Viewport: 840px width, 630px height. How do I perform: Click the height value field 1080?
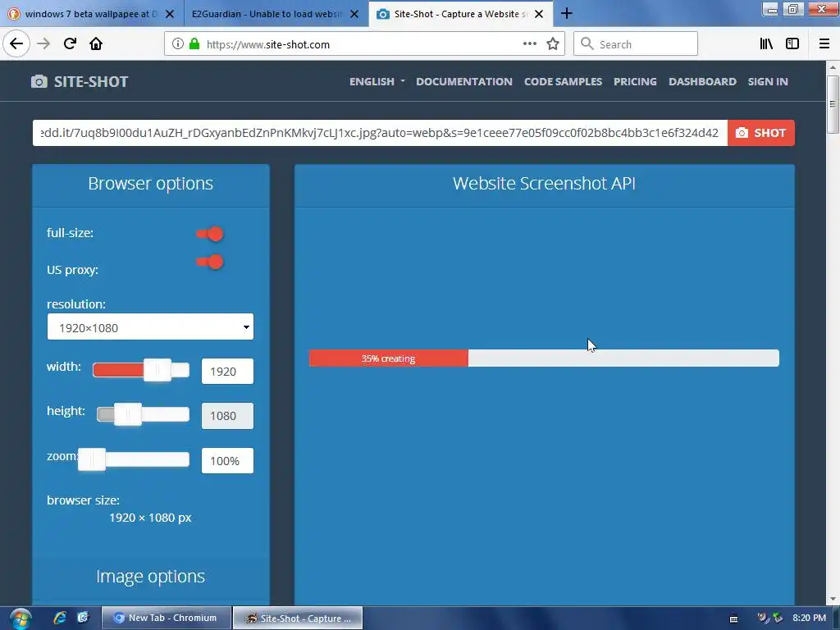pyautogui.click(x=227, y=416)
